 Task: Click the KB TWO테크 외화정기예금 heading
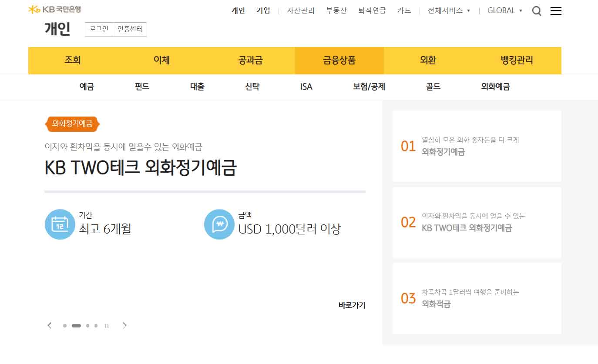point(140,168)
